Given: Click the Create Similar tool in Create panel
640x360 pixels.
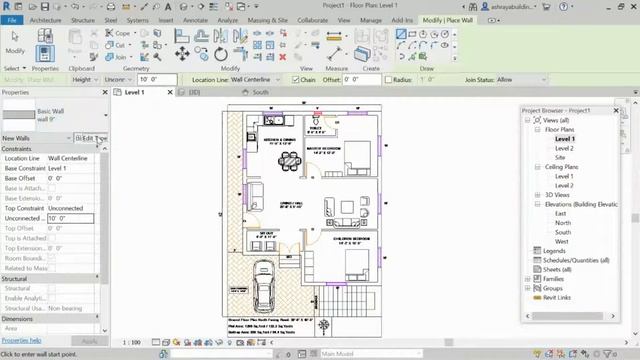Looking at the screenshot, I should (x=362, y=53).
